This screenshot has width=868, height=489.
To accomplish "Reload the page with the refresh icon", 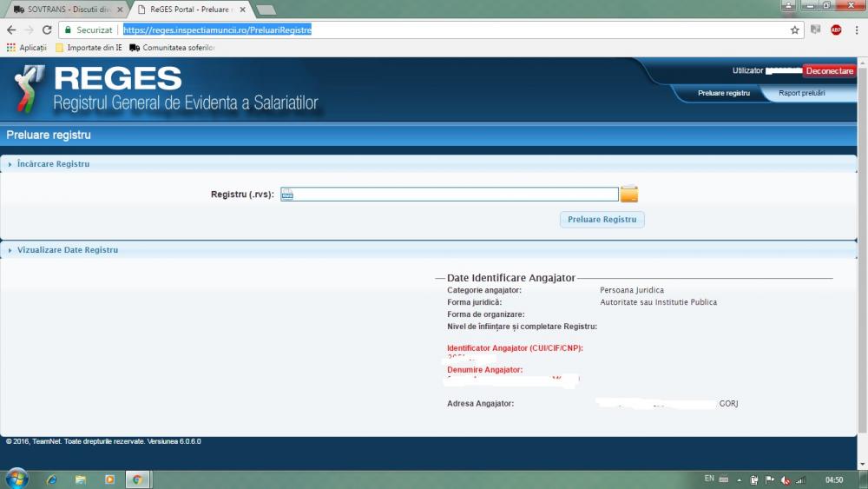I will pos(47,30).
